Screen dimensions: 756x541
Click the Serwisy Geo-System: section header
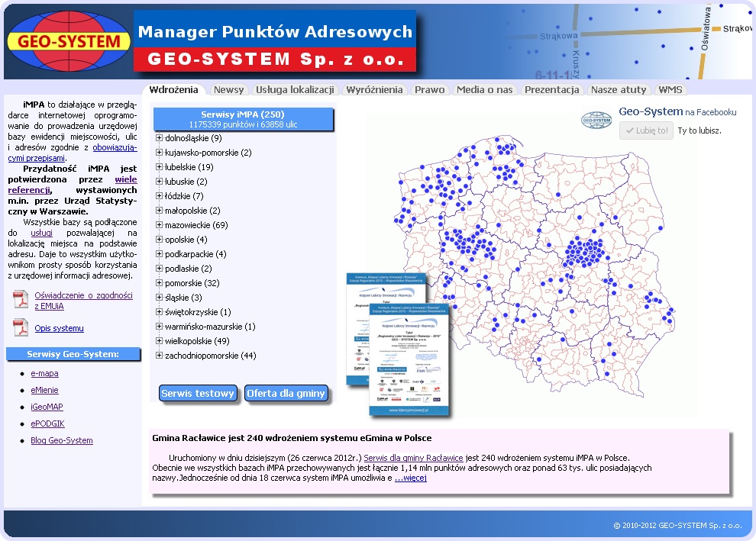click(x=73, y=354)
